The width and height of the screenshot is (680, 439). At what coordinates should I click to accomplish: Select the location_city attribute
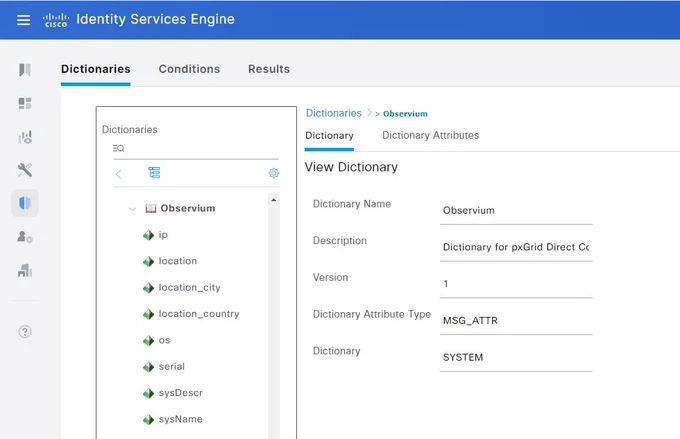point(190,288)
